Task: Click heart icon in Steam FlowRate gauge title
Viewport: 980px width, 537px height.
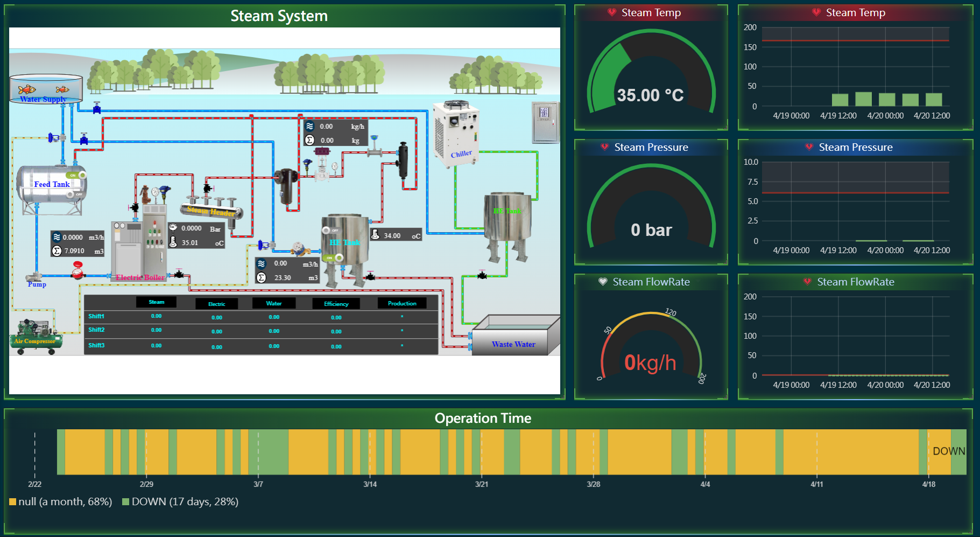Action: click(x=603, y=282)
